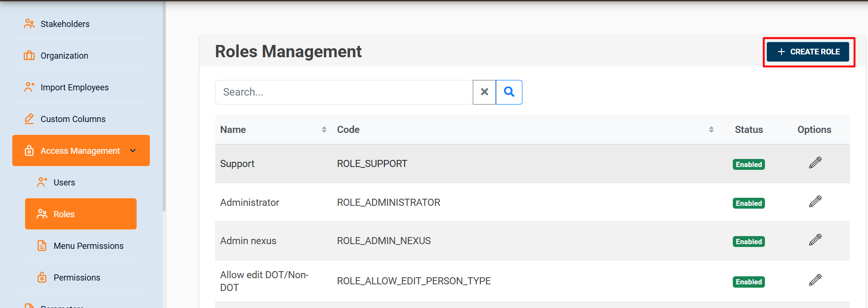The height and width of the screenshot is (308, 868).
Task: Click the Enabled status badge for Support
Action: pyautogui.click(x=748, y=164)
